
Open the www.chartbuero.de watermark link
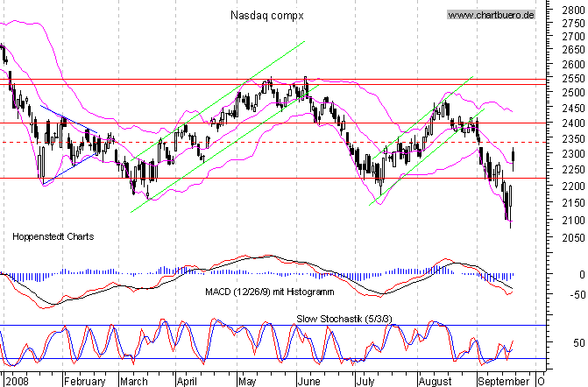(x=491, y=15)
